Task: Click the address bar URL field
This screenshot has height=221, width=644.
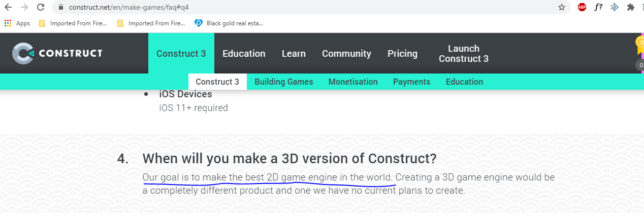Action: coord(305,7)
